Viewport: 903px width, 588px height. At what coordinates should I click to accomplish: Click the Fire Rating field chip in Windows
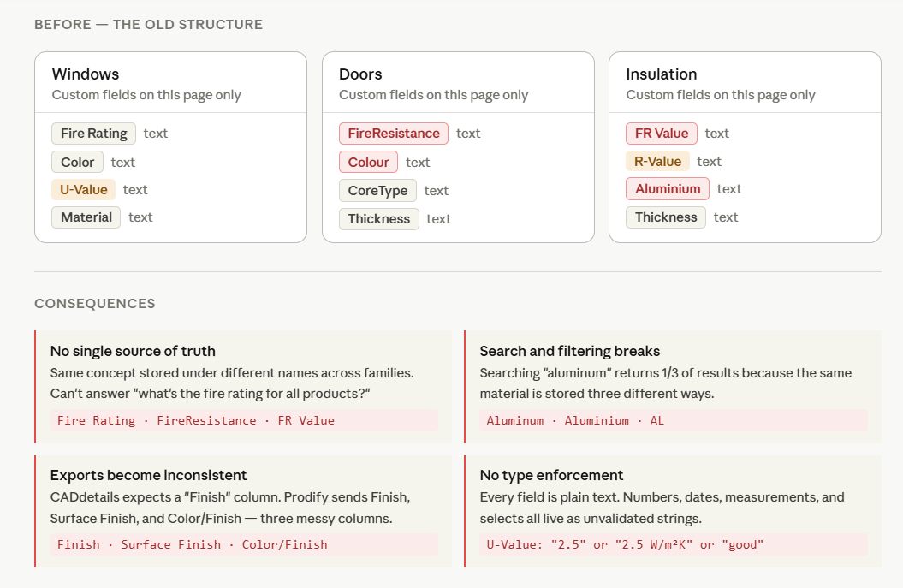click(94, 134)
